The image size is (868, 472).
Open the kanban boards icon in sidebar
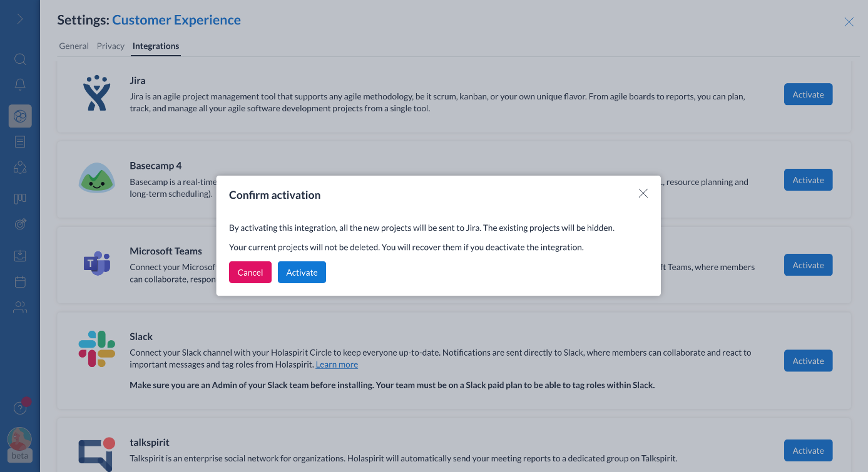pos(20,199)
